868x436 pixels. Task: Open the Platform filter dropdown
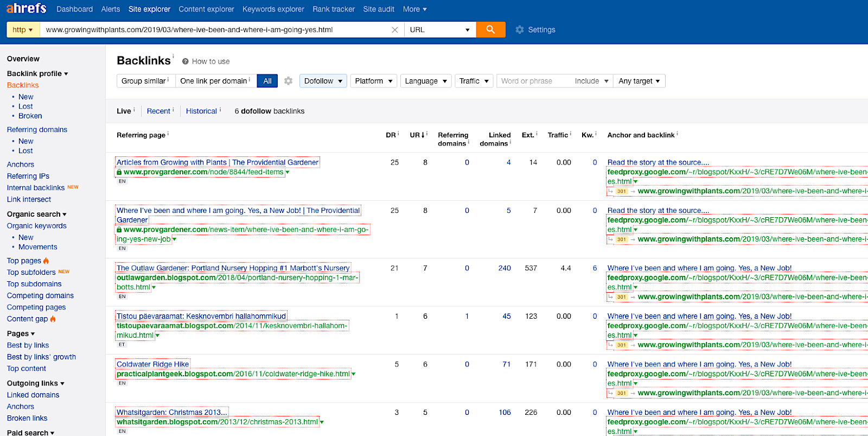click(x=374, y=81)
